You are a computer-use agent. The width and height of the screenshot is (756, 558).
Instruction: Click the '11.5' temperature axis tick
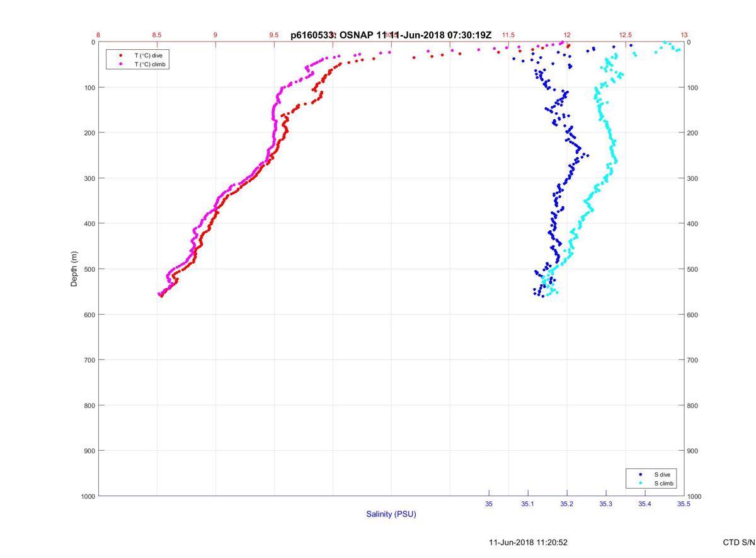(508, 35)
